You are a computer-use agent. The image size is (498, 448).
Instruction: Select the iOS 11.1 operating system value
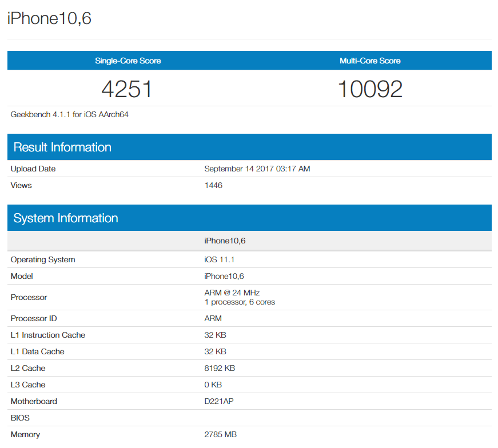point(220,259)
